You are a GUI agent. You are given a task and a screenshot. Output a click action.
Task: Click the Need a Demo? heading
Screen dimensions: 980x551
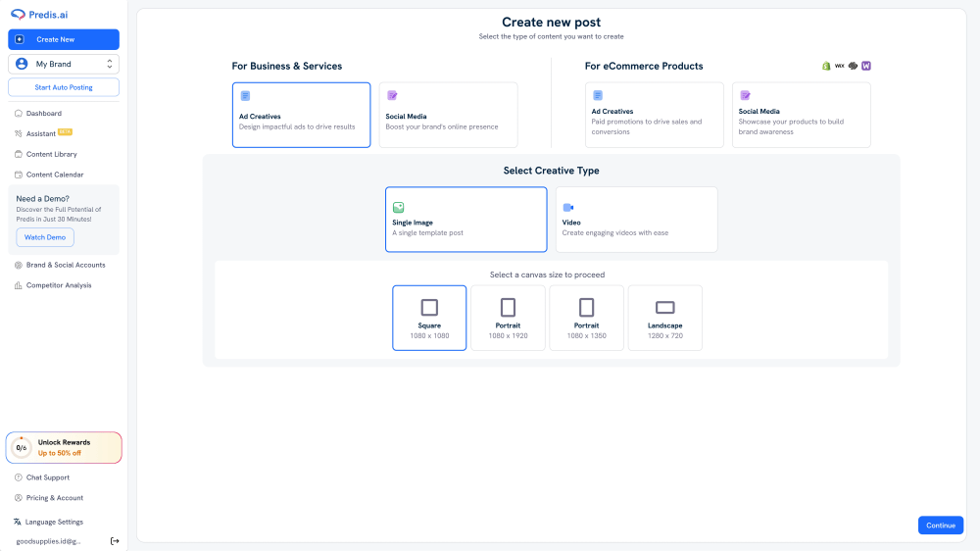(42, 199)
